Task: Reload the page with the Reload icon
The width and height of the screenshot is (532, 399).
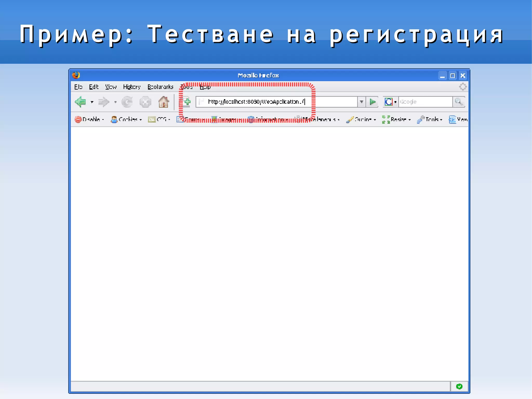Action: 127,102
